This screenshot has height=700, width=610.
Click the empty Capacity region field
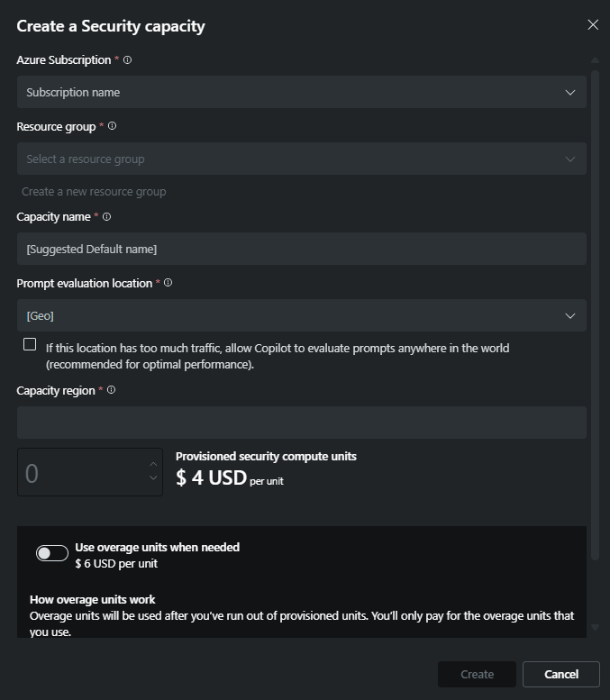pyautogui.click(x=302, y=423)
